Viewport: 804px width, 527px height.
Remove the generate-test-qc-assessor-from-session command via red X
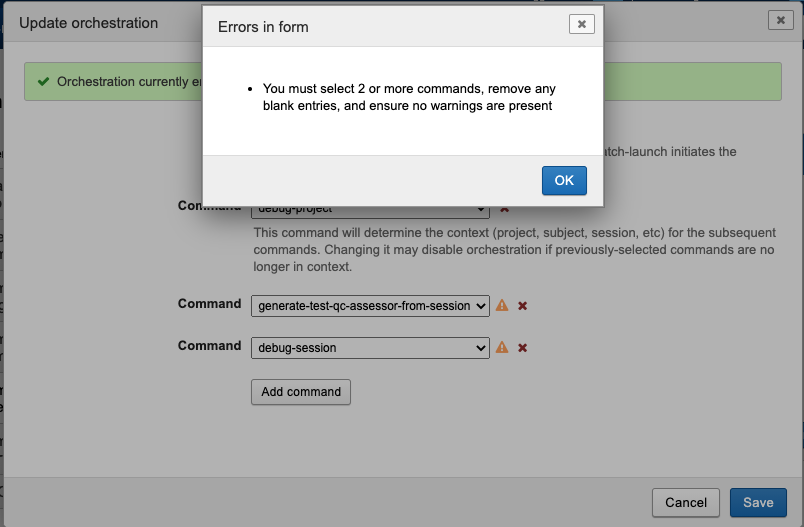coord(522,306)
